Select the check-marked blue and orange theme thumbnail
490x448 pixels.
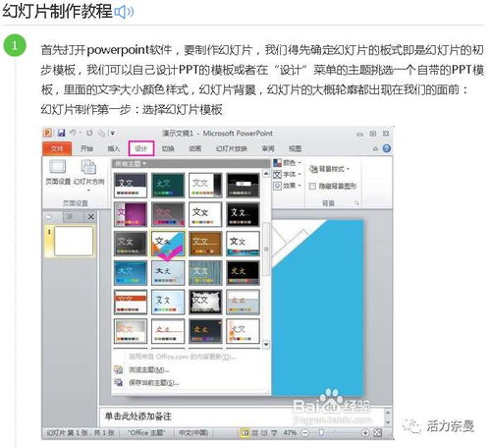168,244
